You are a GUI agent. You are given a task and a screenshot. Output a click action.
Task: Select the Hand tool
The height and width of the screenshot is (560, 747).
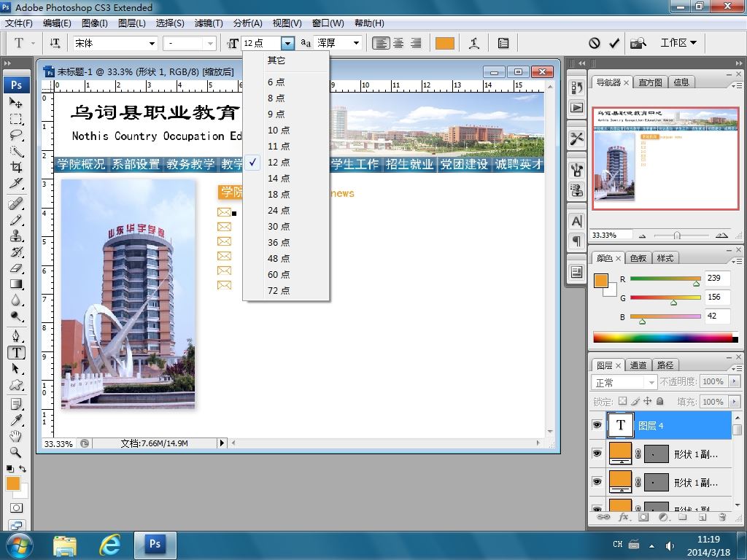[16, 436]
